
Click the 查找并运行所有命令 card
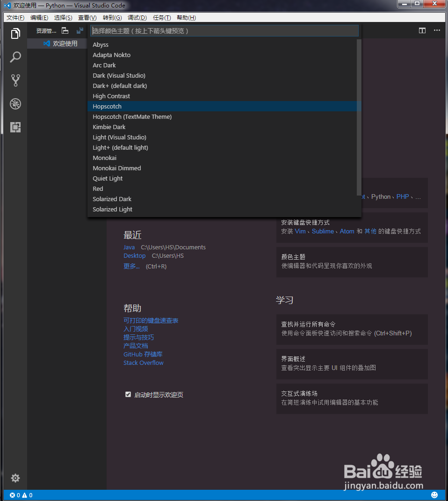point(352,329)
